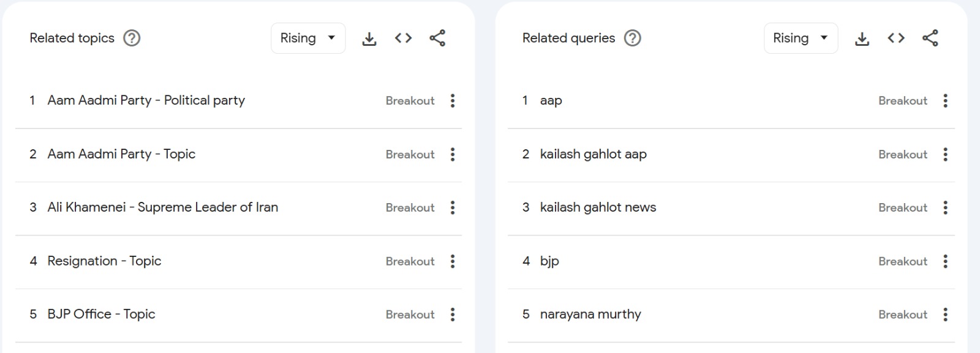Open the three-dot menu for the 'aap' query
980x353 pixels.
coord(945,101)
